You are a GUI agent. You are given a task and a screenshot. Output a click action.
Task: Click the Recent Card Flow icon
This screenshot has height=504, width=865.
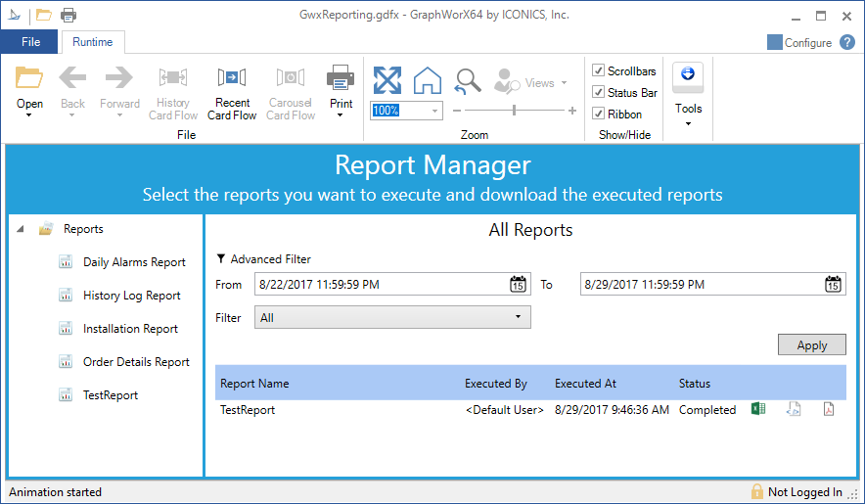click(232, 79)
